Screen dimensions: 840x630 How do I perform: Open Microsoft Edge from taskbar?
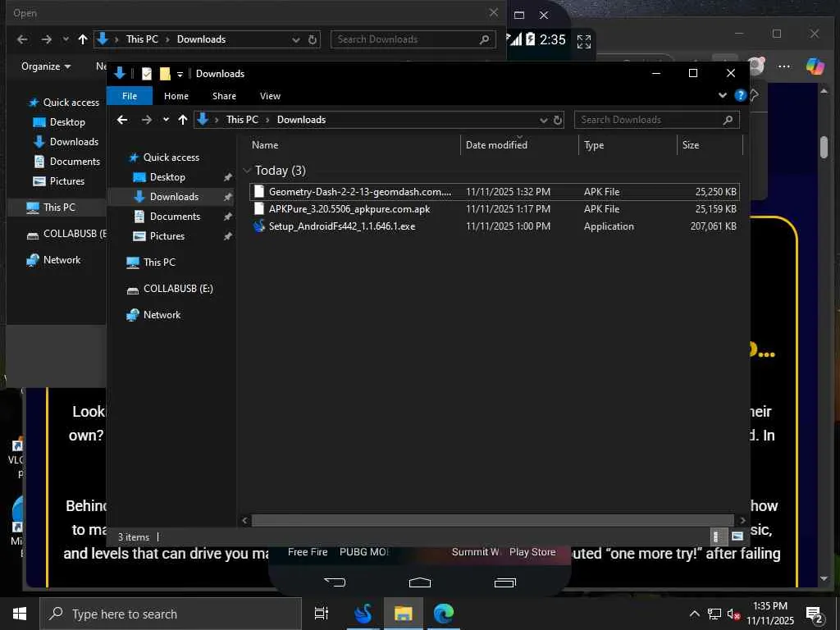[444, 614]
